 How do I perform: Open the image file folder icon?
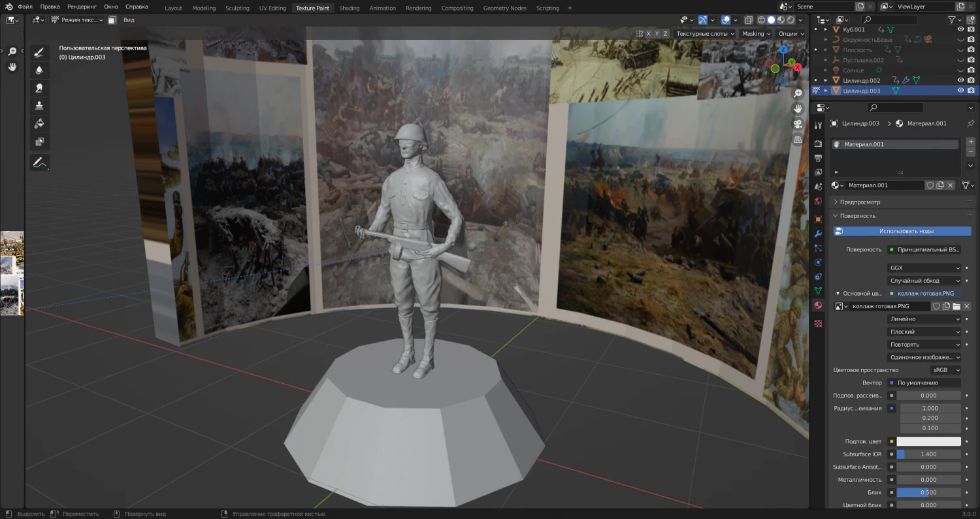coord(956,306)
